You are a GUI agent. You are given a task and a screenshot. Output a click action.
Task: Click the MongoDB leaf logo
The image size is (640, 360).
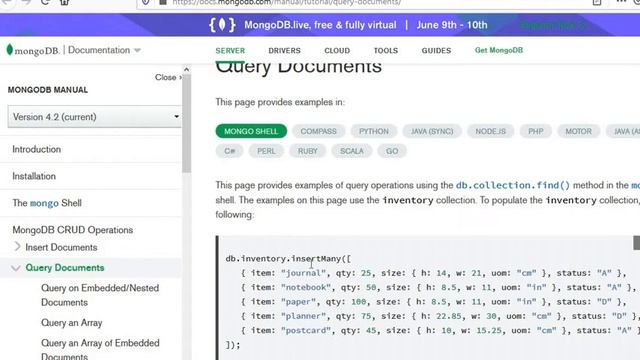pos(10,50)
